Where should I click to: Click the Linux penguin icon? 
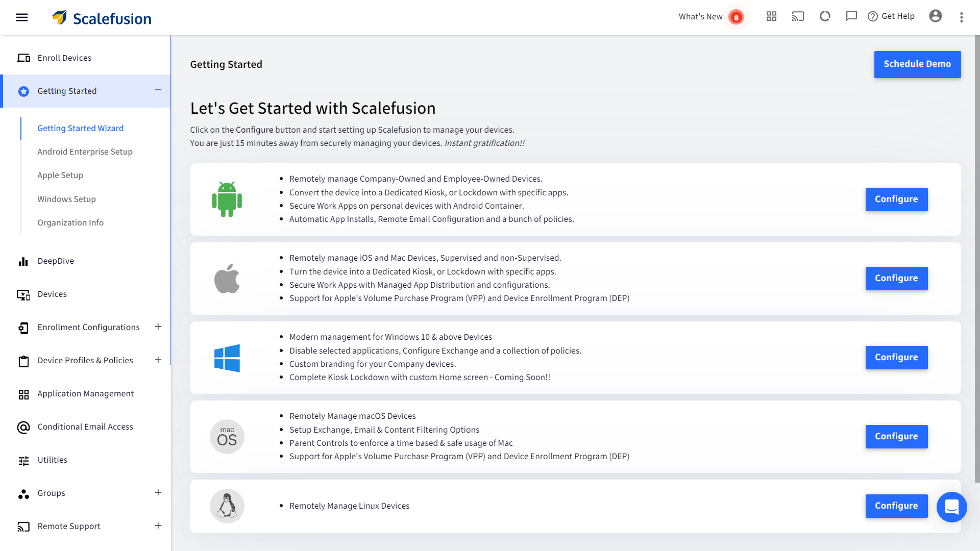[227, 506]
